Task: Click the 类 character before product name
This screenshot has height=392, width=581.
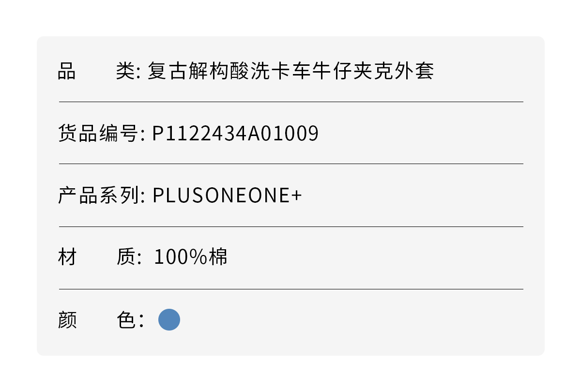Action: point(125,71)
